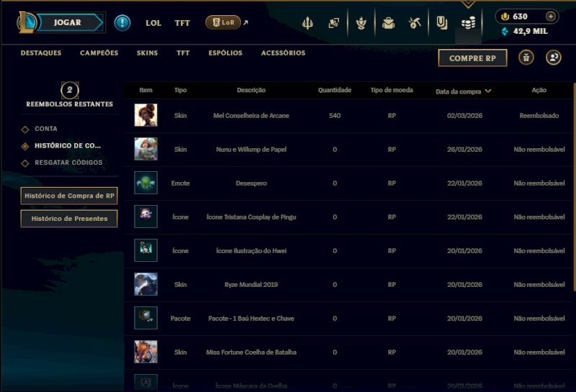The width and height of the screenshot is (576, 392).
Task: Click the 42,9 MIL blue essence balance
Action: [530, 31]
